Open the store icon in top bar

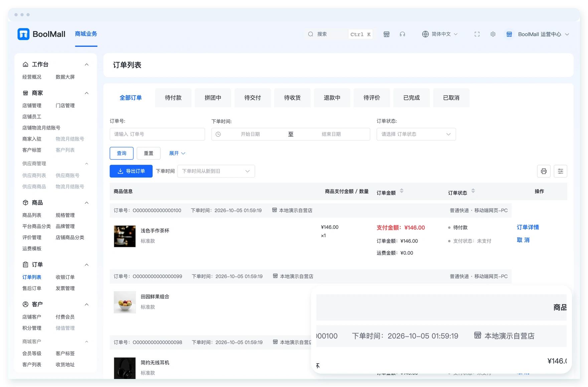click(x=387, y=34)
